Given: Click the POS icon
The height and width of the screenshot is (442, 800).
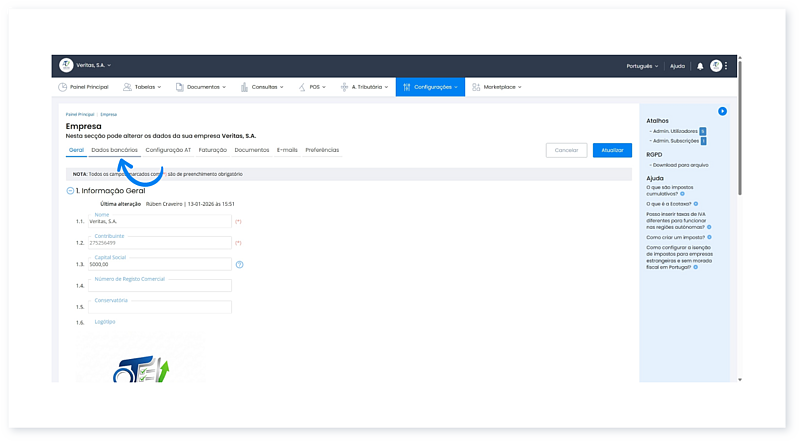Looking at the screenshot, I should click(x=302, y=87).
